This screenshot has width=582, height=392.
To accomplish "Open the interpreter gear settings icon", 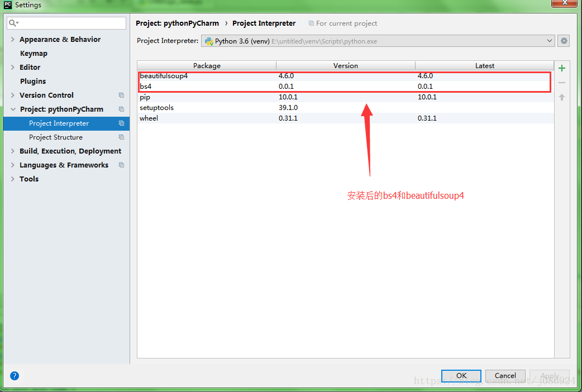I will 564,41.
